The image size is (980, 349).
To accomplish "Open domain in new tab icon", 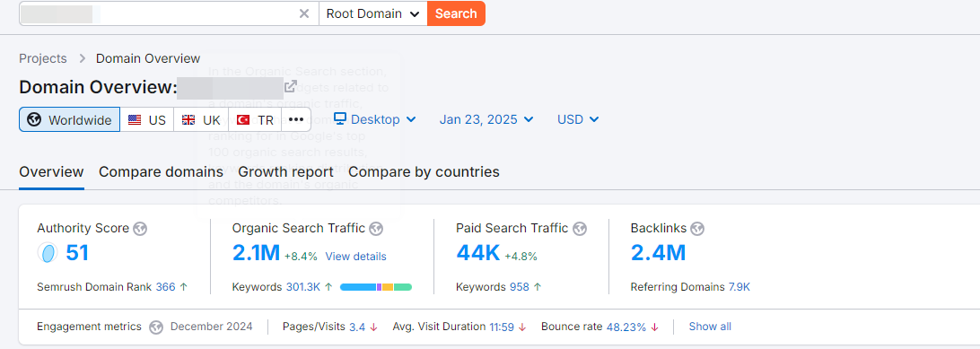I will [x=291, y=86].
